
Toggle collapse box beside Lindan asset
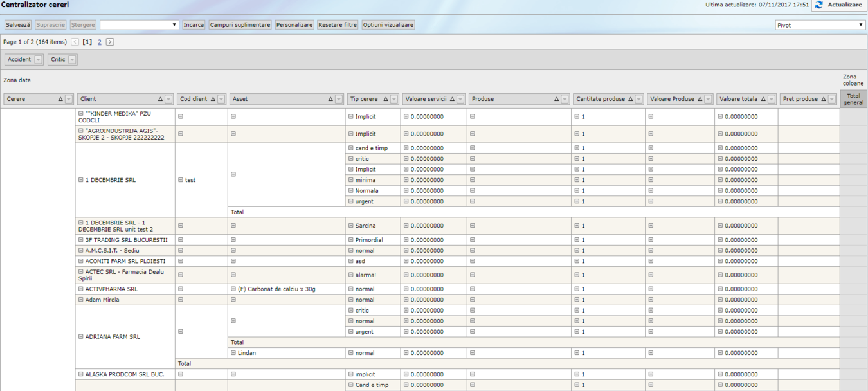[x=233, y=353]
